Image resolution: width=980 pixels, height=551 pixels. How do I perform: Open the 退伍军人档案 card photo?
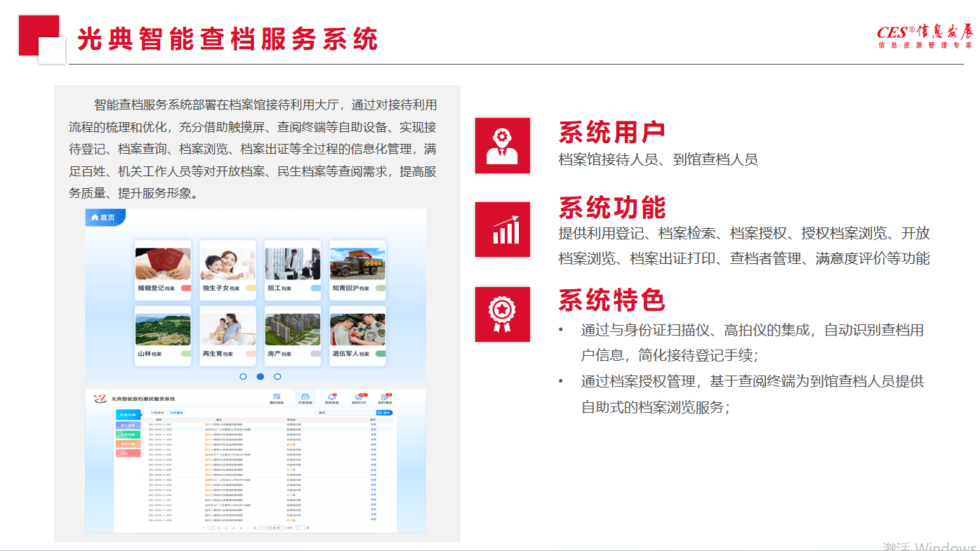click(x=357, y=330)
